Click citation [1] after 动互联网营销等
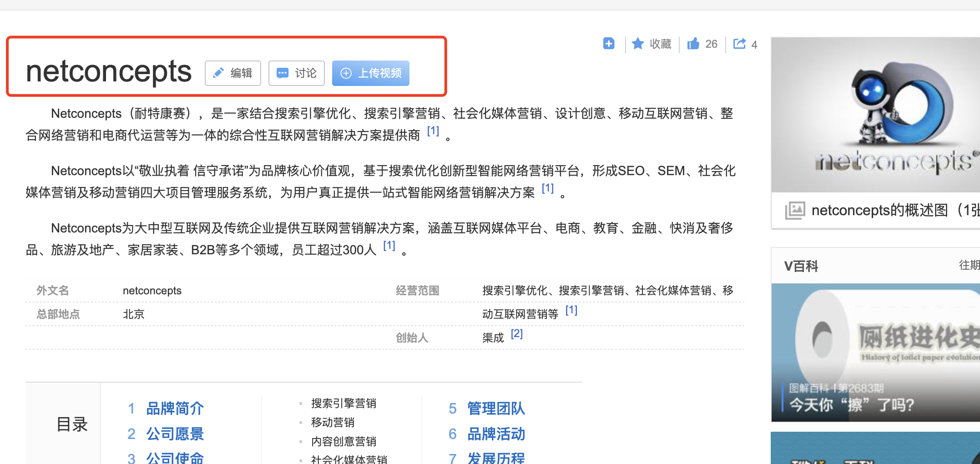 point(571,310)
